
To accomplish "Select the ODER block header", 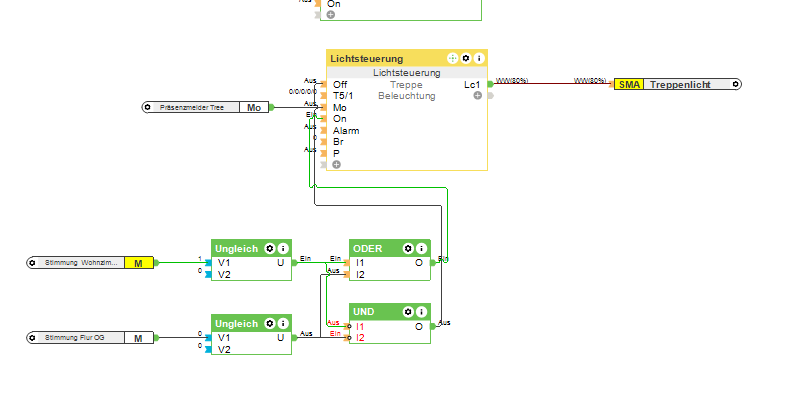I will (390, 248).
